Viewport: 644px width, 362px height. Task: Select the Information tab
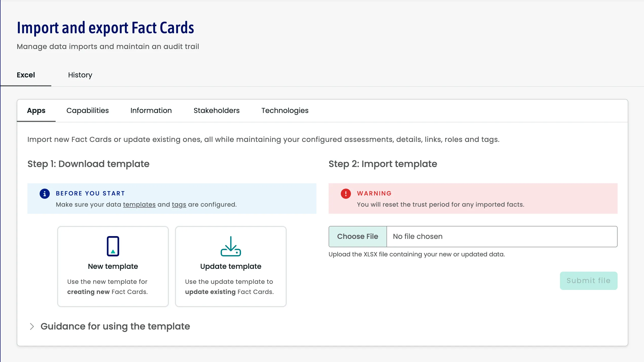coord(151,110)
